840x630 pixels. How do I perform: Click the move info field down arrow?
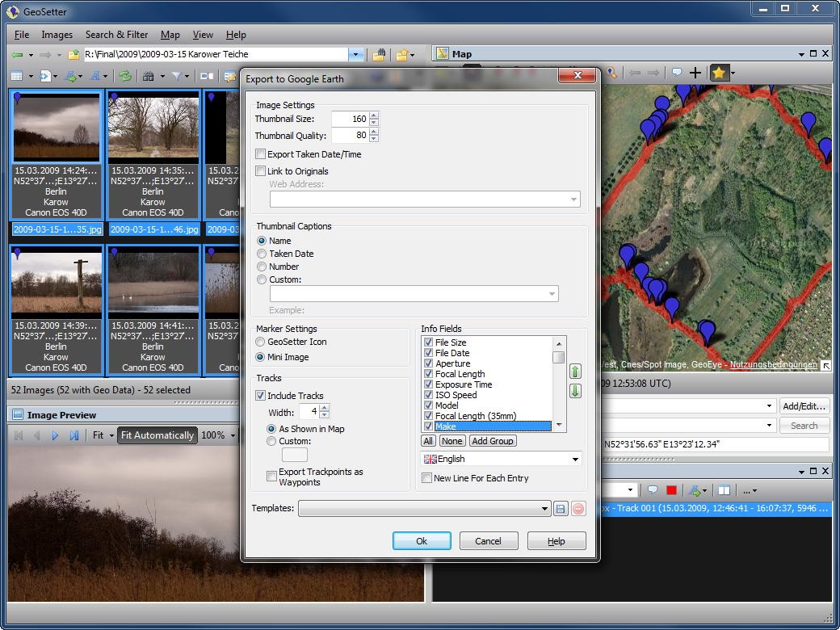pos(575,391)
